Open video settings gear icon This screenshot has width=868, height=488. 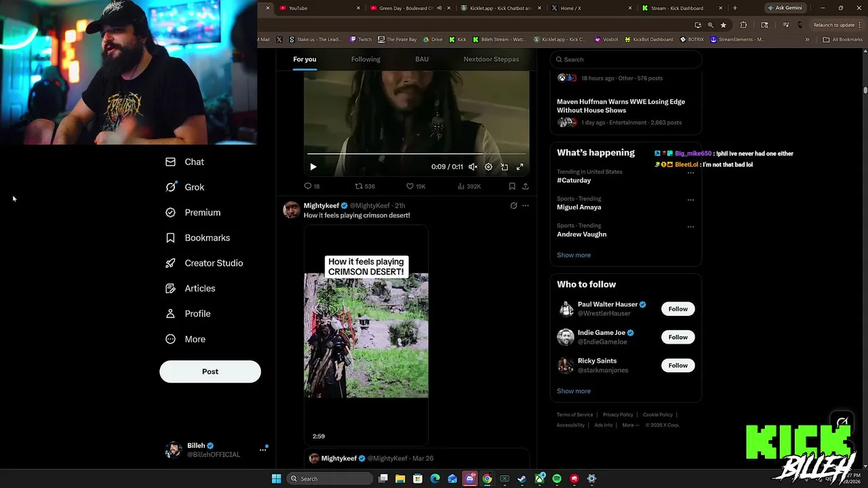tap(488, 167)
